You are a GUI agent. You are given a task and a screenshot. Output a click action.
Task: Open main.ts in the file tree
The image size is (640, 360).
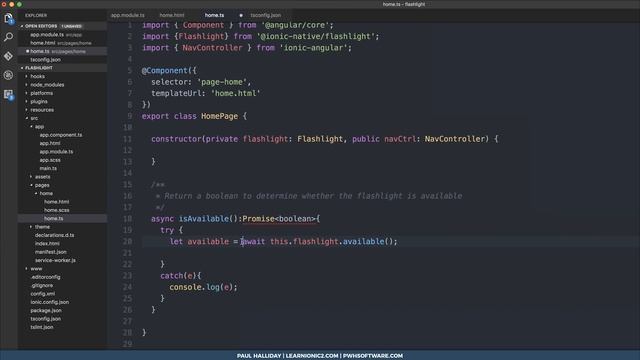(x=48, y=168)
